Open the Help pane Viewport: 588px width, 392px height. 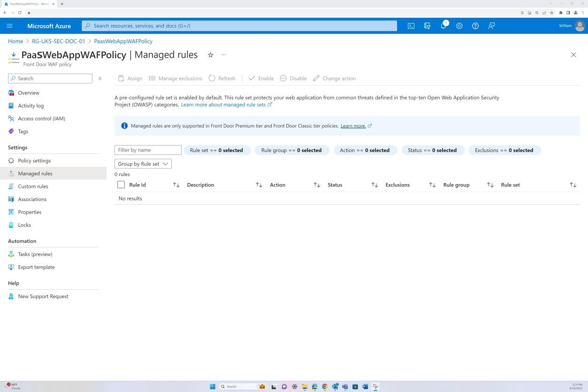click(475, 26)
